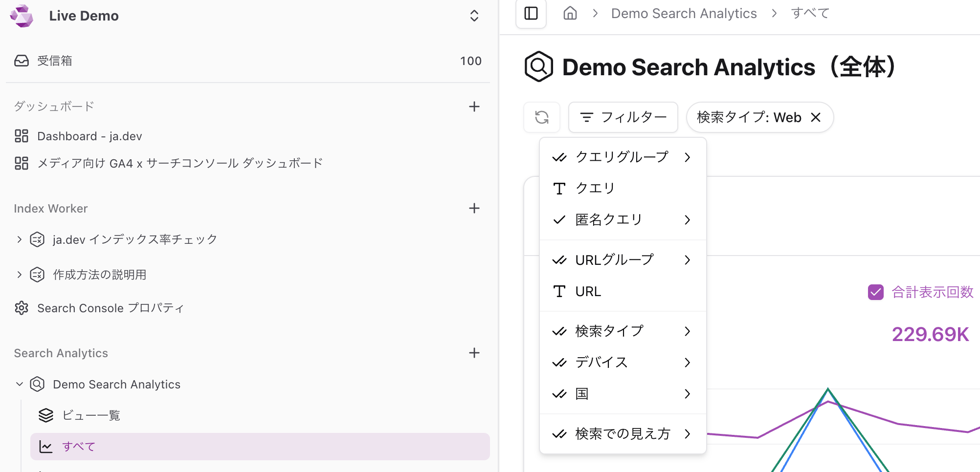Viewport: 980px width, 472px height.
Task: Expand 作成方法の説明用 tree item
Action: (19, 275)
